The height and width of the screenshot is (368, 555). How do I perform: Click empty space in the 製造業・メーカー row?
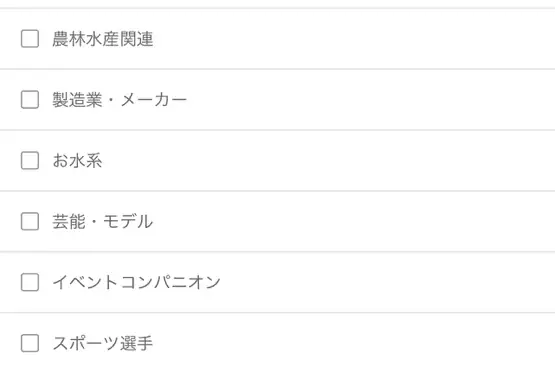pyautogui.click(x=354, y=100)
